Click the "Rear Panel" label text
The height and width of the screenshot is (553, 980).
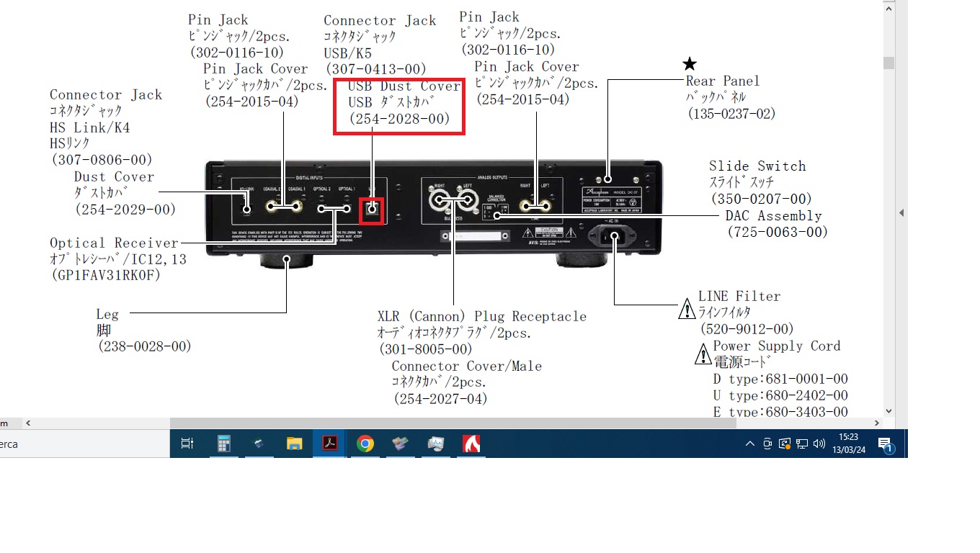(x=723, y=81)
